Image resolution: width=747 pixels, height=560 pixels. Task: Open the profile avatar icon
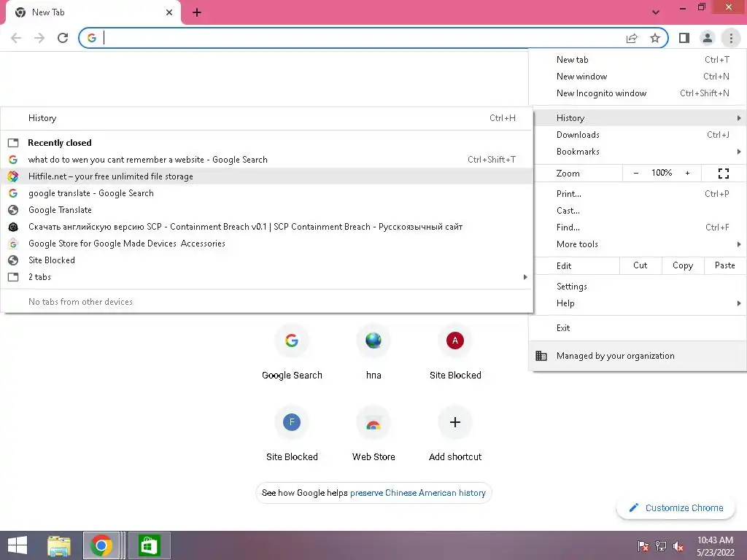(x=708, y=38)
